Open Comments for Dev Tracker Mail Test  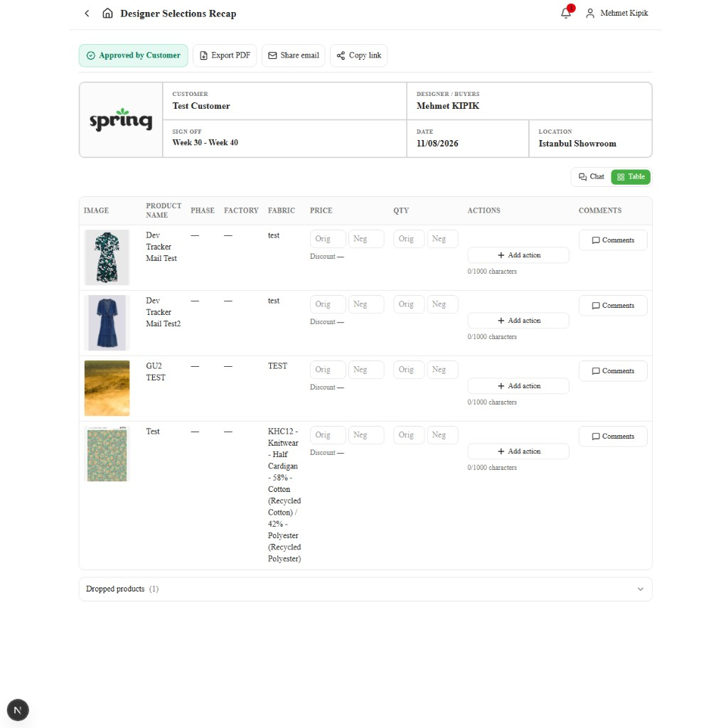pyautogui.click(x=613, y=240)
